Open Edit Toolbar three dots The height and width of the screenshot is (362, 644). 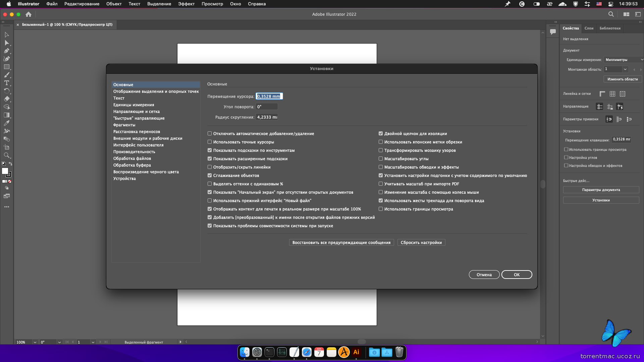click(7, 207)
